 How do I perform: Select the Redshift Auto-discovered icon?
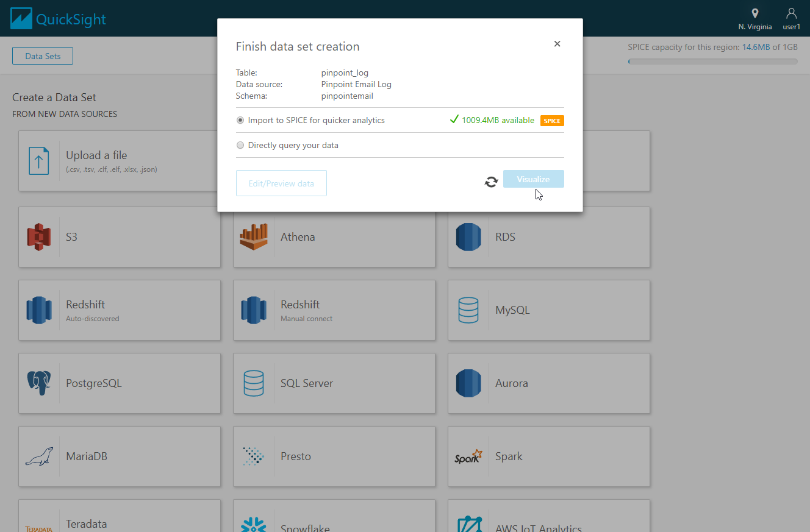(x=38, y=310)
